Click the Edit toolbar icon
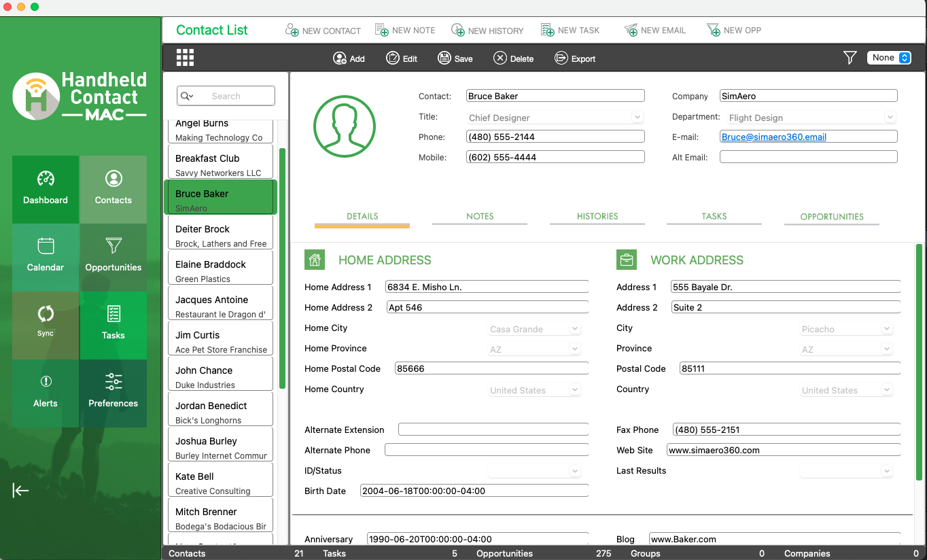 click(393, 58)
